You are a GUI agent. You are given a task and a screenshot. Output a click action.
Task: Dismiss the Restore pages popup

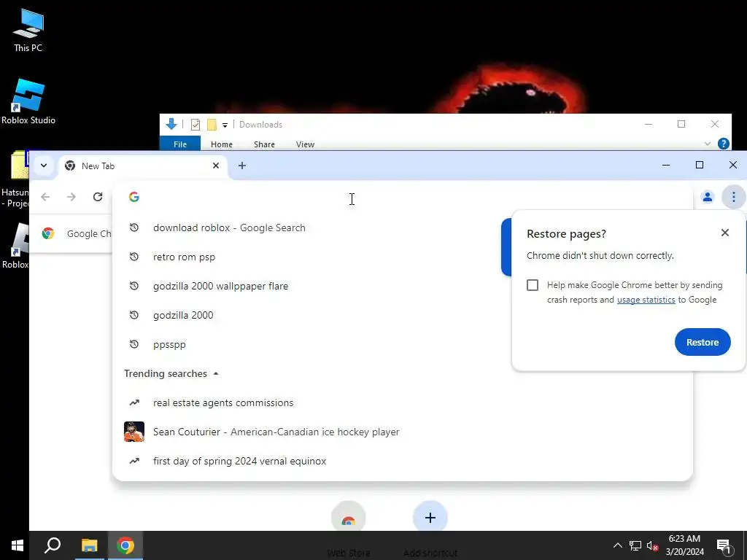click(725, 233)
